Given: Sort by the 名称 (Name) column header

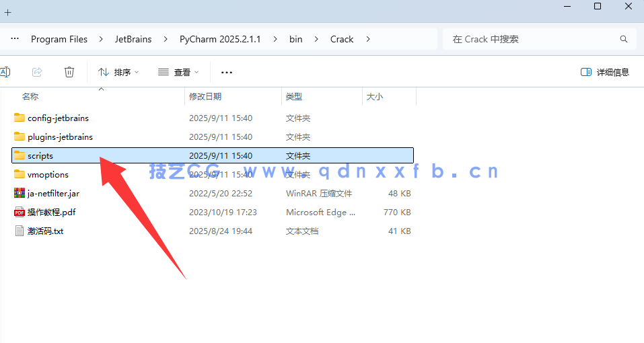Looking at the screenshot, I should pyautogui.click(x=30, y=96).
